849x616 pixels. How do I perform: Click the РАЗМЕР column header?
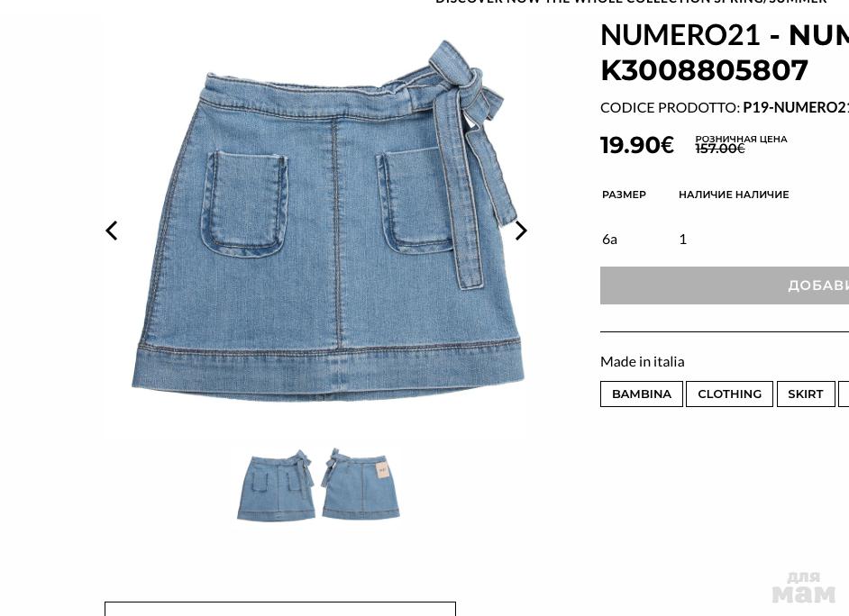point(624,195)
